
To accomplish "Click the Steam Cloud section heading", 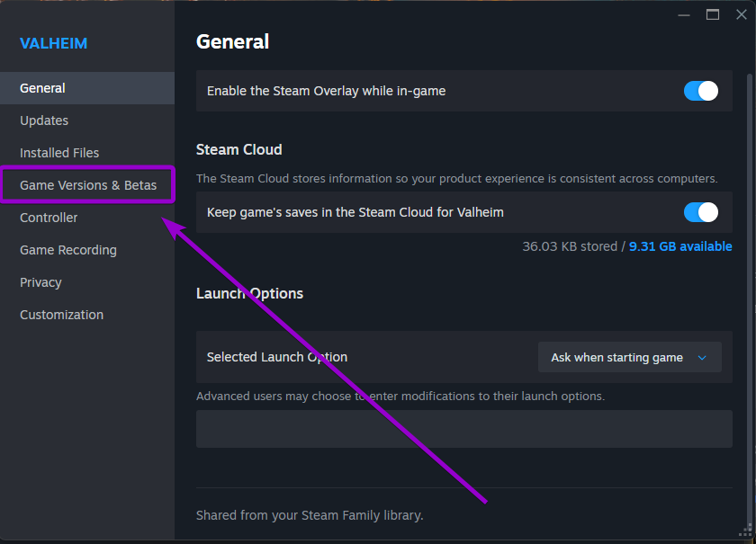I will click(x=239, y=149).
